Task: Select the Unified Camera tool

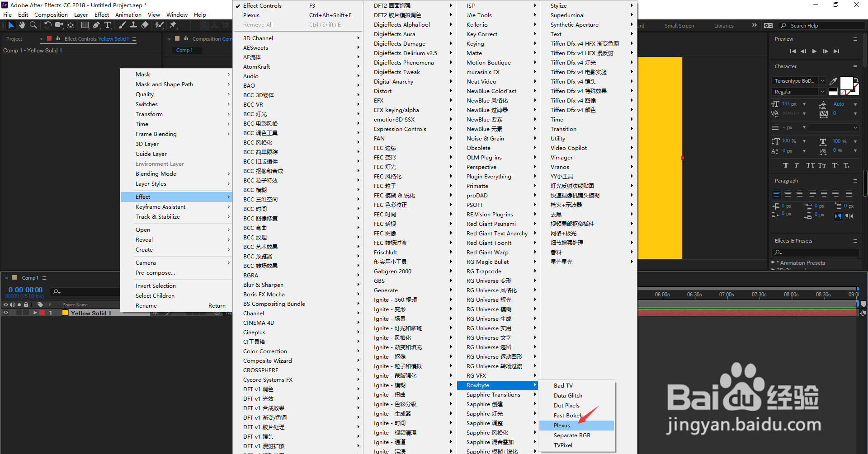Action: pyautogui.click(x=59, y=25)
